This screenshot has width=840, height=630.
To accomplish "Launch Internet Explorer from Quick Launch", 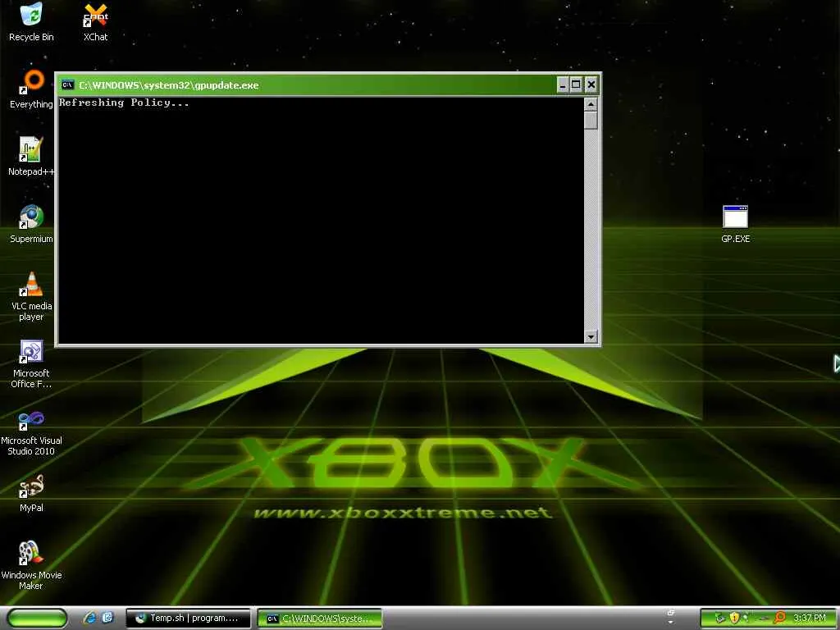I will coord(90,618).
